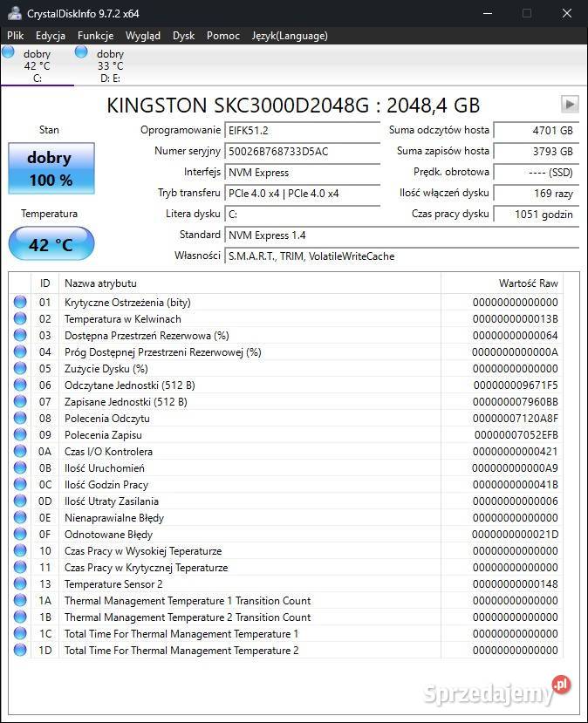Click status orb of Zużycie Dysku row
This screenshot has width=588, height=723.
(x=20, y=368)
